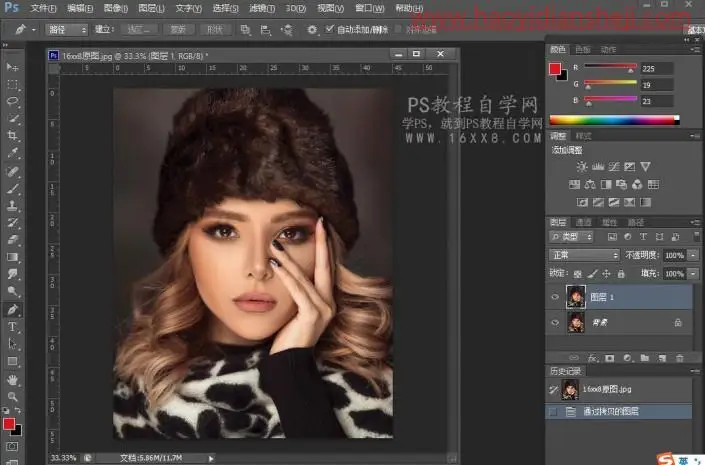Add a Channel Mixer adjustment
The height and width of the screenshot is (465, 705).
[637, 184]
